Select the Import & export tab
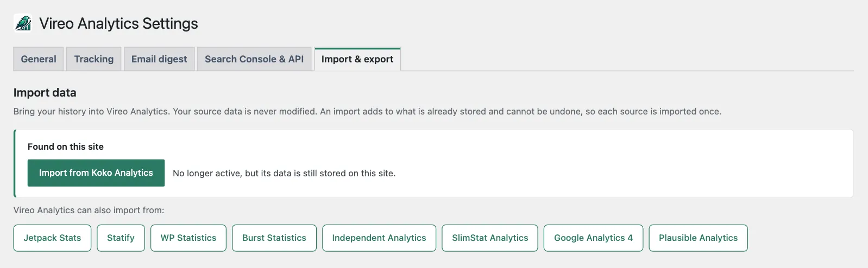 [357, 59]
